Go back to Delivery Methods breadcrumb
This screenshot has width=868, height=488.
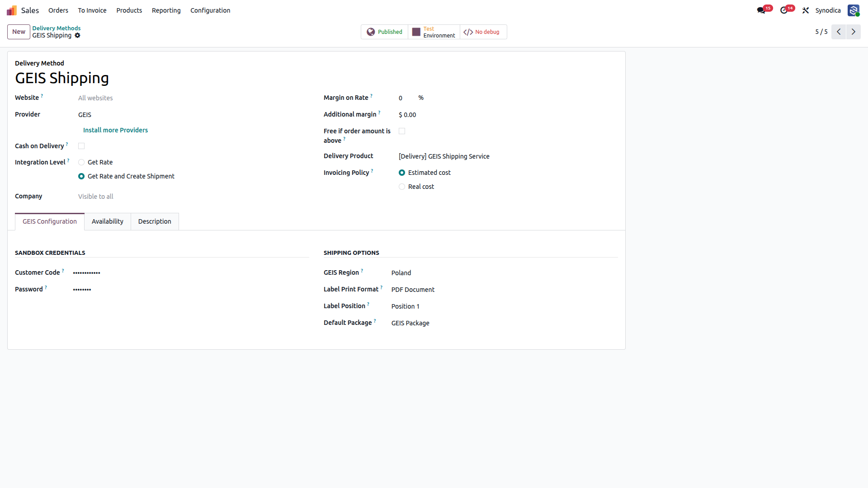click(57, 28)
